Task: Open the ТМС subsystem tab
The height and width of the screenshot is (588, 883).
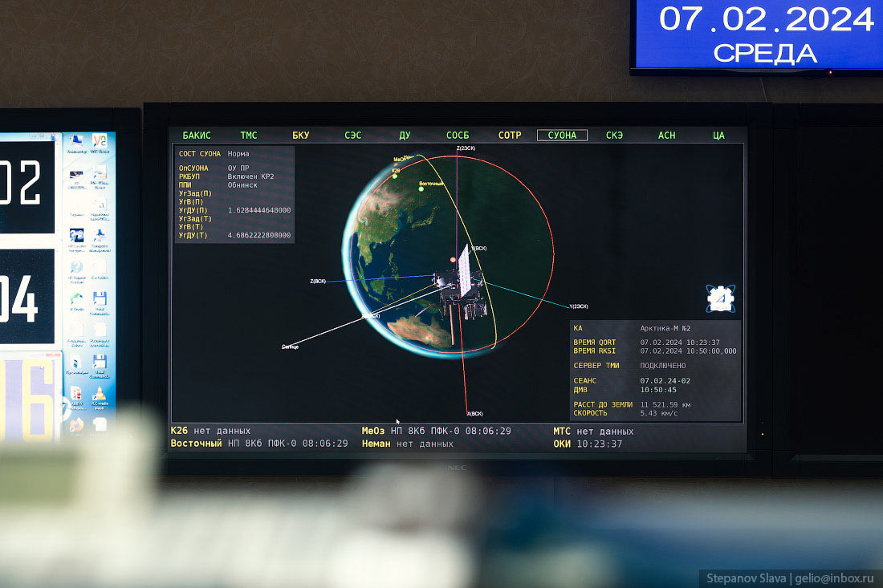Action: click(x=249, y=136)
